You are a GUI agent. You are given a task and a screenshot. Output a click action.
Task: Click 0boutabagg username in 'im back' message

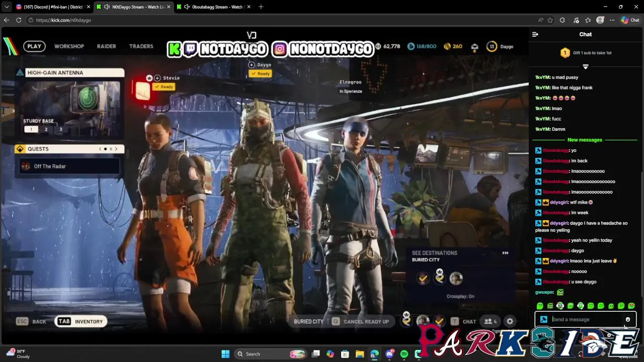point(555,161)
